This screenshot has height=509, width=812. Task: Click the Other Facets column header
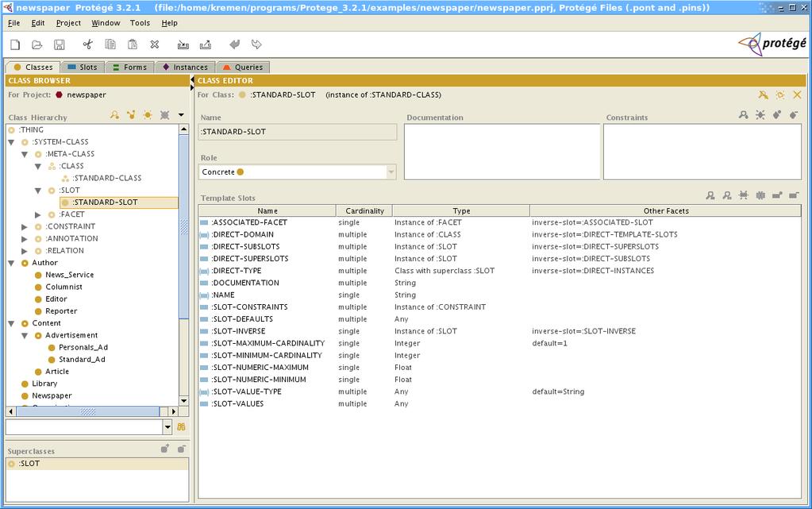pyautogui.click(x=666, y=211)
